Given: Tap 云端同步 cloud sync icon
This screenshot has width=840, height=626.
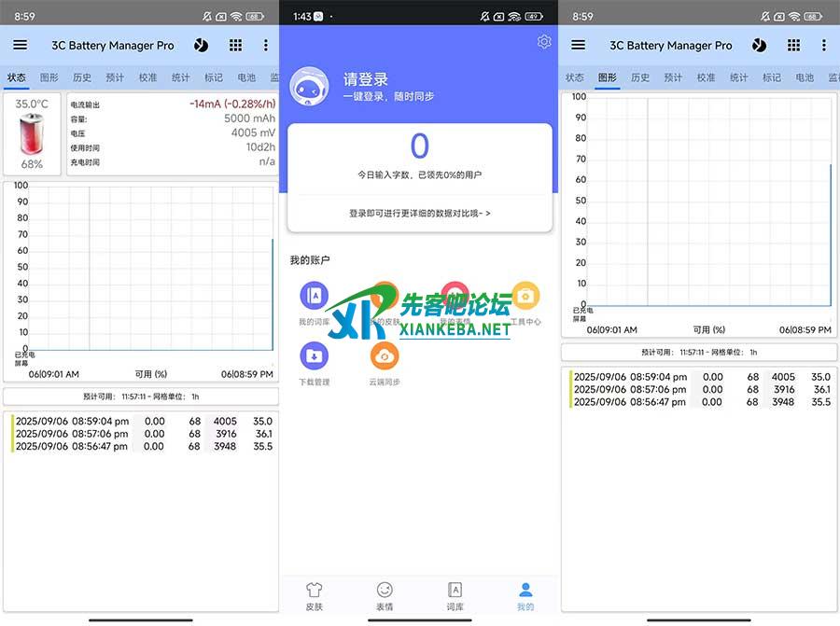Looking at the screenshot, I should (x=385, y=355).
